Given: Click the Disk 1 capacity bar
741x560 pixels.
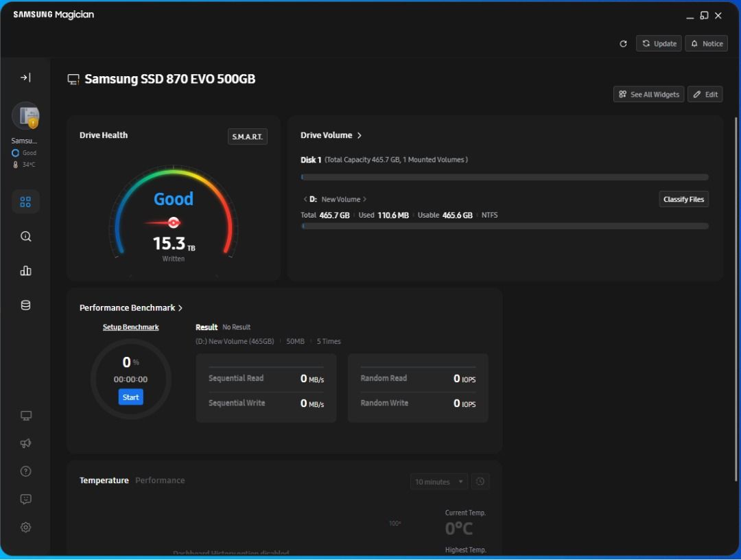Looking at the screenshot, I should pyautogui.click(x=505, y=177).
